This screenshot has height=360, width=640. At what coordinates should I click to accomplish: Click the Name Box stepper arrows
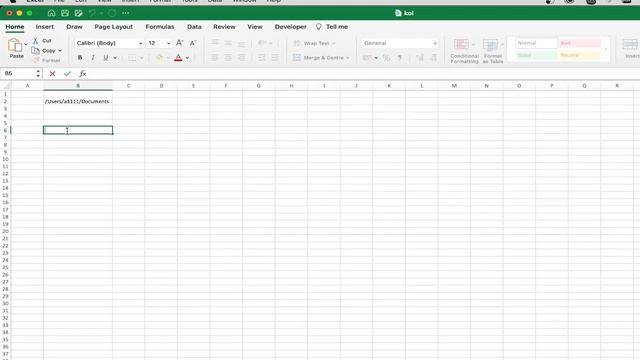click(x=38, y=73)
